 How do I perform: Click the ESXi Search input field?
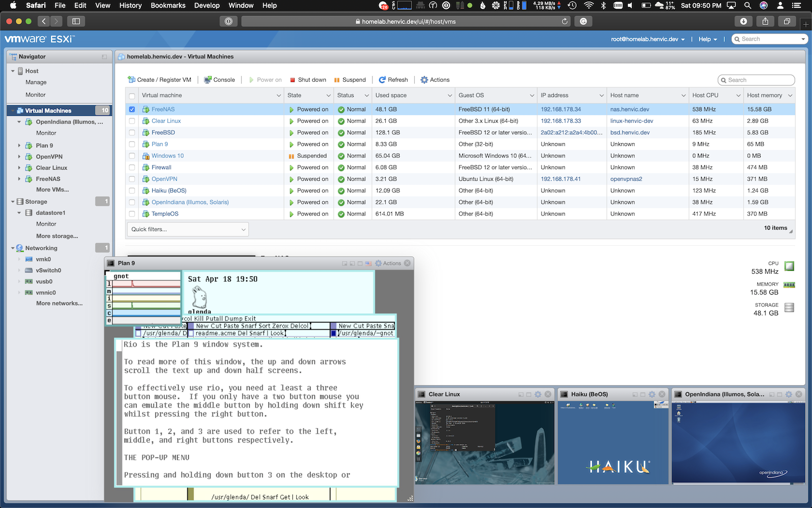[x=769, y=39]
